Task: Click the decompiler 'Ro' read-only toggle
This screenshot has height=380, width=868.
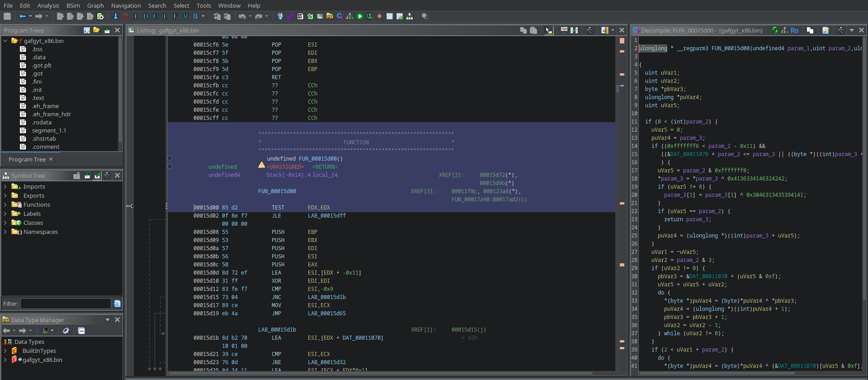Action: pyautogui.click(x=794, y=30)
